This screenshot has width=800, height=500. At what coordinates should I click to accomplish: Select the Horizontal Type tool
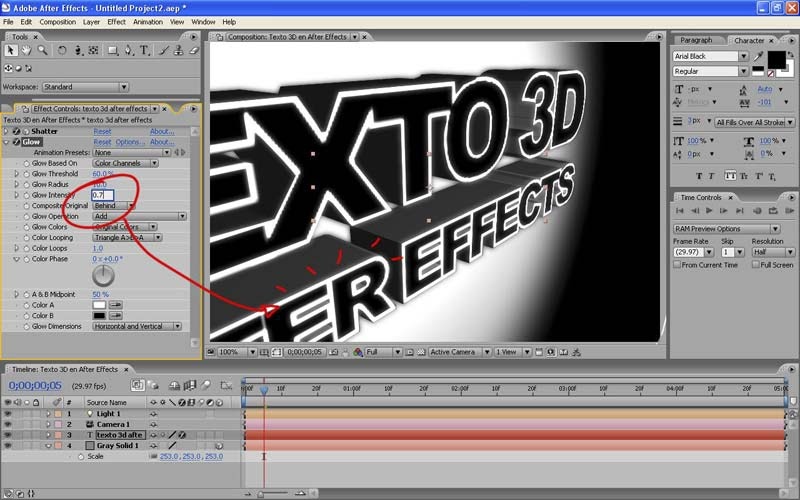[145, 50]
